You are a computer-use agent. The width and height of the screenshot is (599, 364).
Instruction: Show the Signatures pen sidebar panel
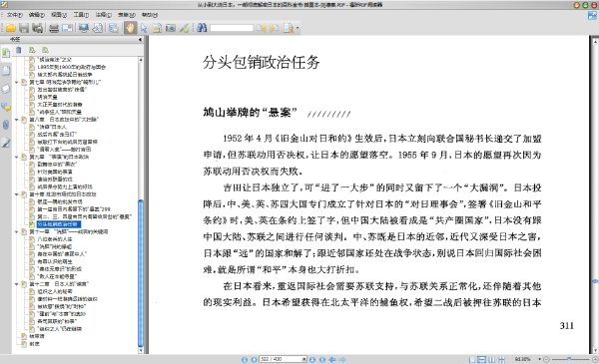pyautogui.click(x=6, y=143)
